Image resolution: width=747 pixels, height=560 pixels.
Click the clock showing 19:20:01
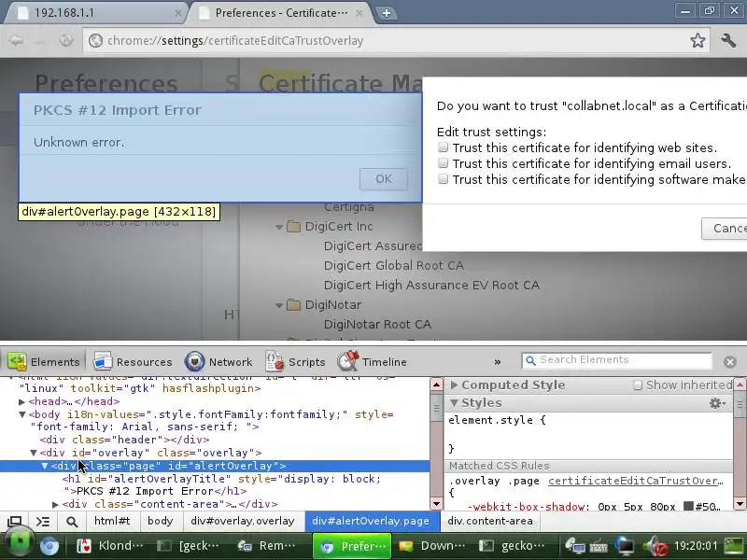(696, 546)
